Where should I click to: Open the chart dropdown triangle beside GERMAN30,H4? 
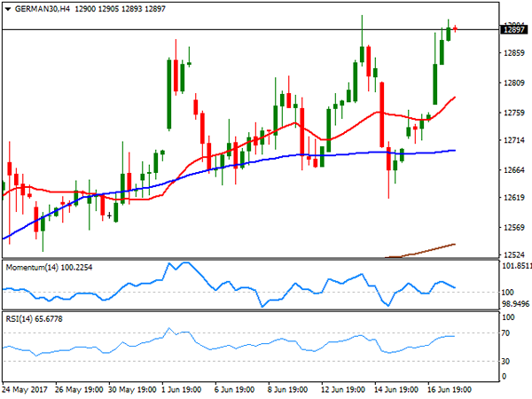pos(8,9)
